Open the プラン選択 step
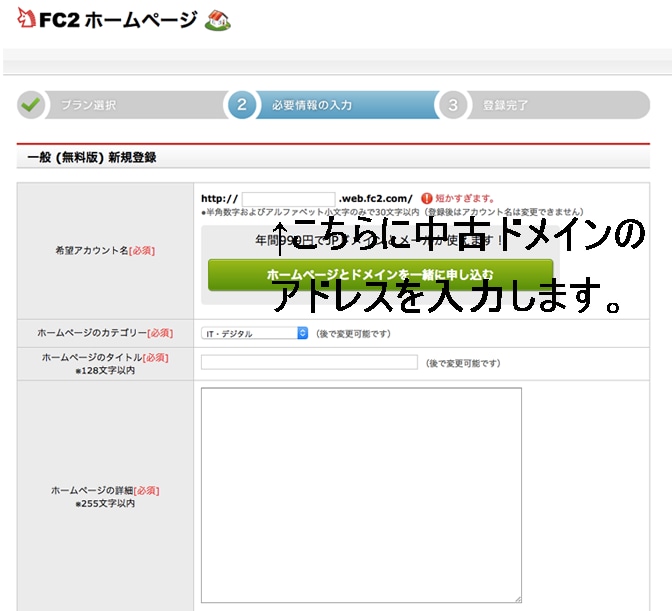The height and width of the screenshot is (611, 672). pos(88,105)
